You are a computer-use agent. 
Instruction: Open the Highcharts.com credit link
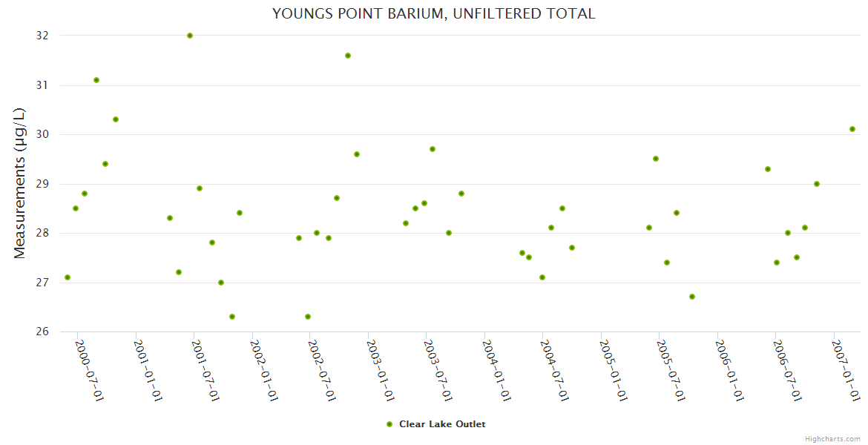[832, 438]
